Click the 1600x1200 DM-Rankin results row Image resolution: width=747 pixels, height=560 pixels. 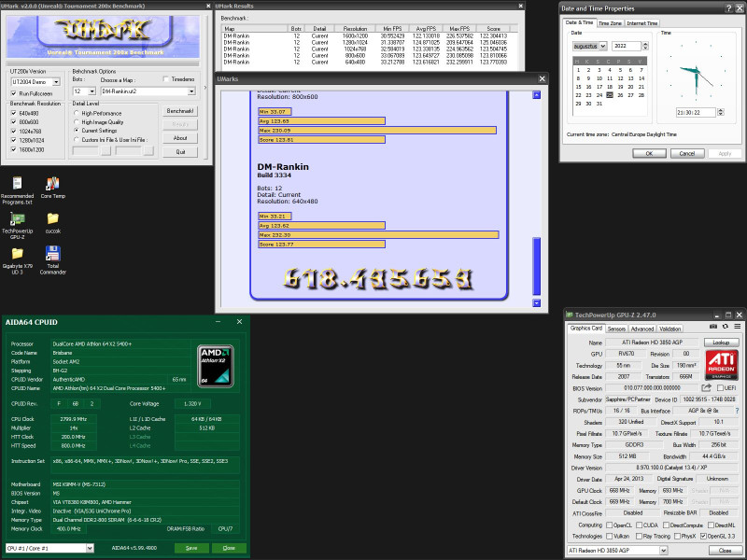coord(365,35)
